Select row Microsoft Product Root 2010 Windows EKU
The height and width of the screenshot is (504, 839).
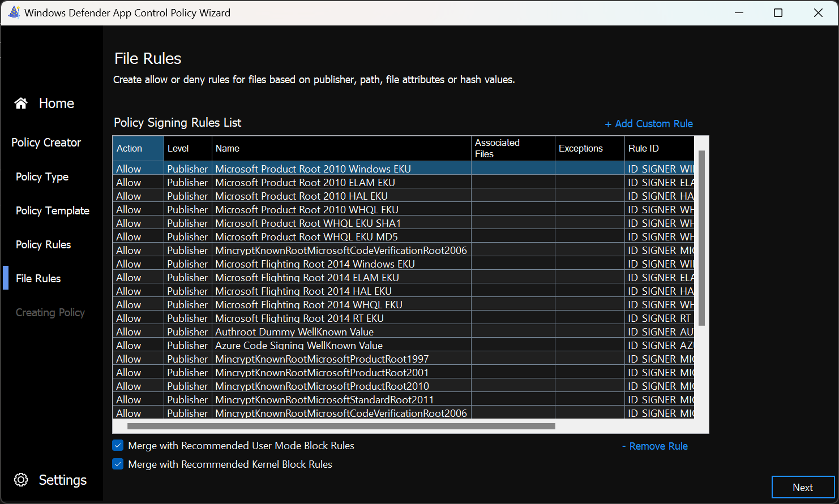click(403, 169)
